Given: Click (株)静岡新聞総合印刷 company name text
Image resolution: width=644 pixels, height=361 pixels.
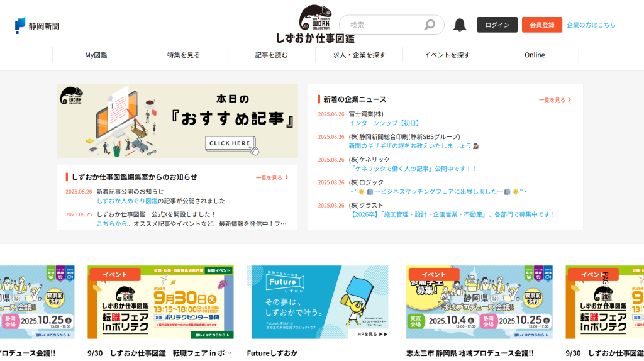Looking at the screenshot, I should (404, 136).
